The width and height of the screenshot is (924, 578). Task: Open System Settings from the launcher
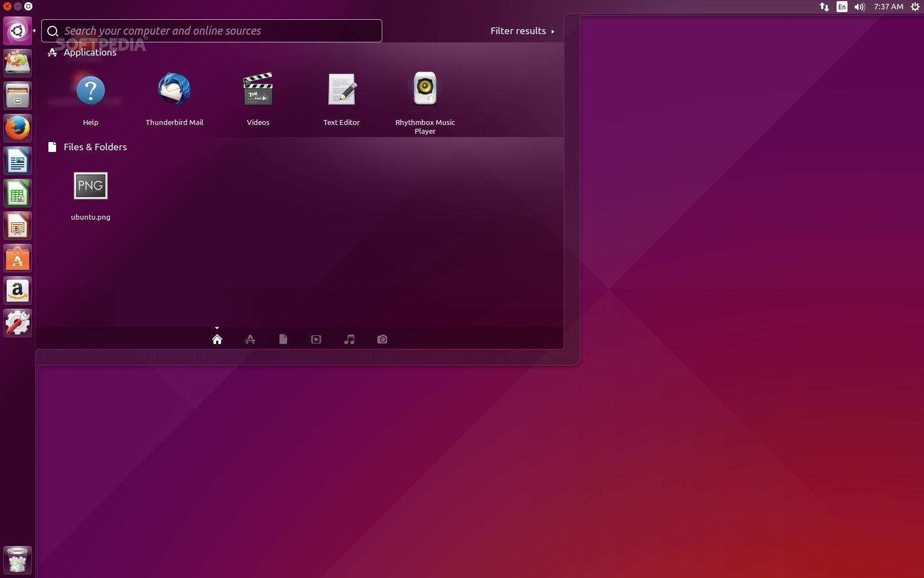[x=18, y=323]
